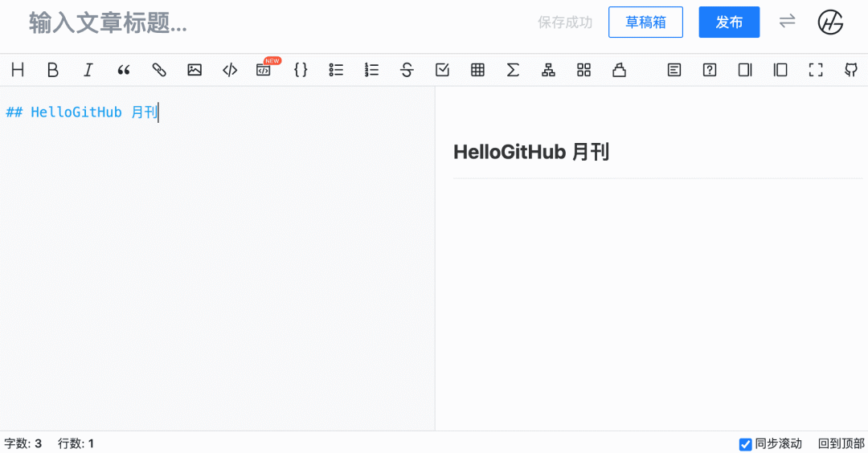Apply bold formatting
Viewport: 868px width, 453px height.
coord(52,70)
